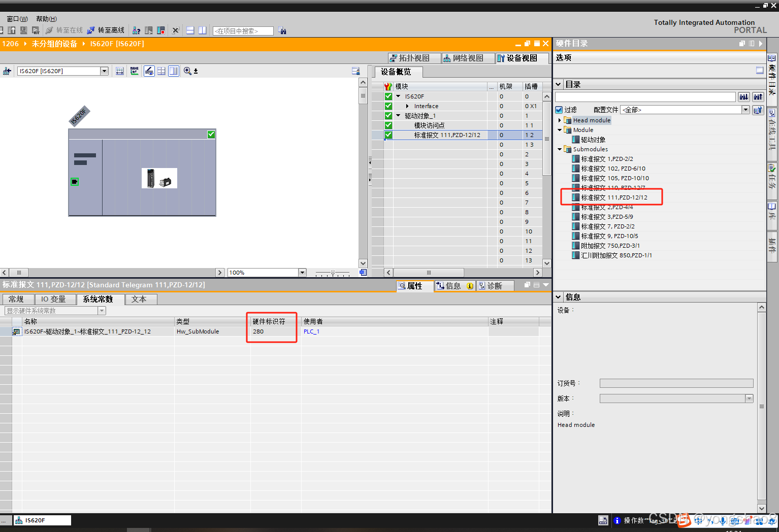779x532 pixels.
Task: Split editor space vertically icon
Action: pyautogui.click(x=203, y=30)
